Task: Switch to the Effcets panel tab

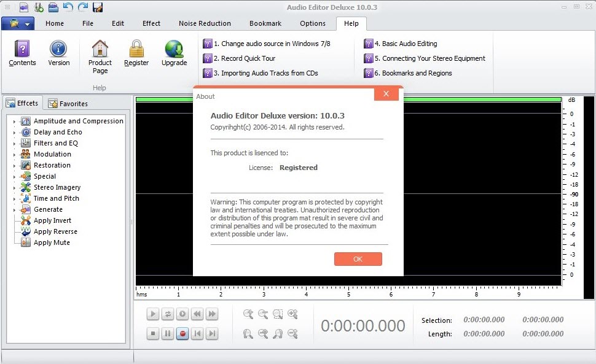Action: click(22, 103)
